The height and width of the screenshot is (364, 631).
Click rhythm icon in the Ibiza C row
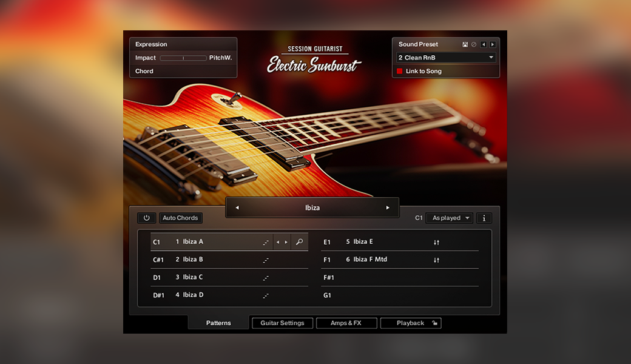point(266,278)
